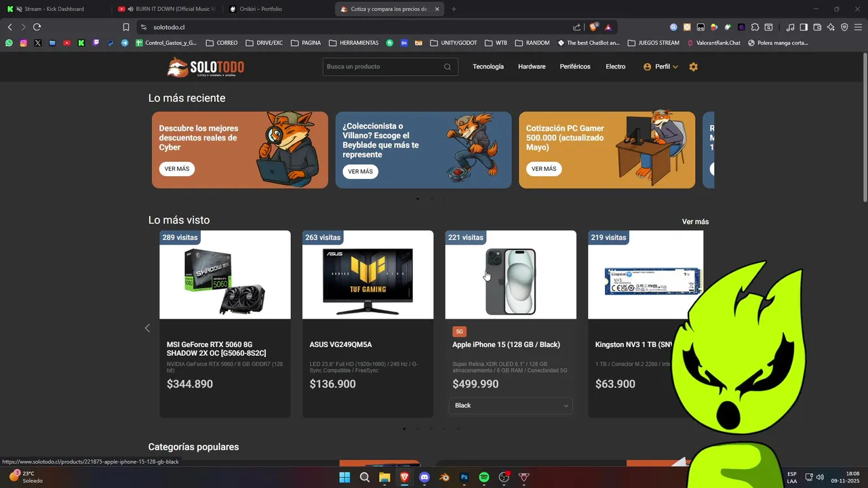Open the HERRAMIENTAS bookmark folder
The image size is (868, 488).
pos(354,43)
